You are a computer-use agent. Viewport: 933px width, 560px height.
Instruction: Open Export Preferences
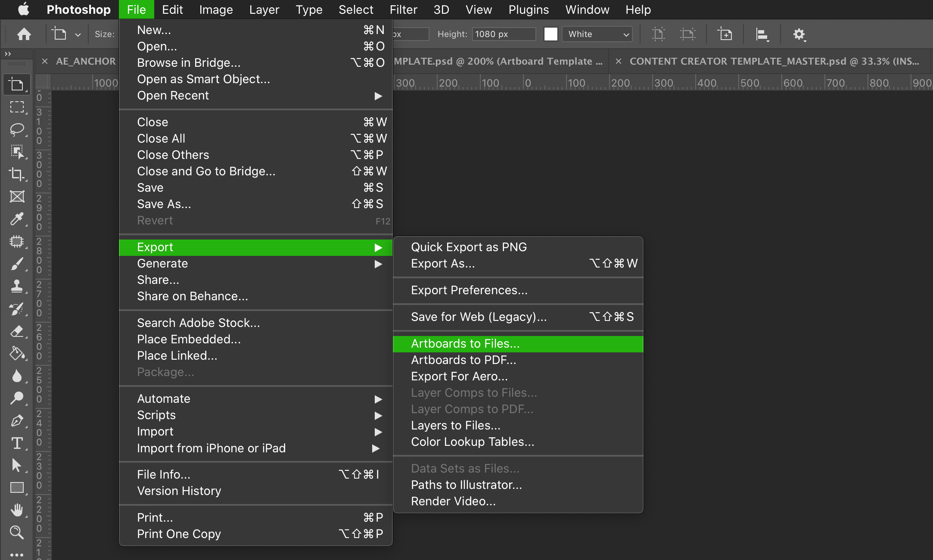click(518, 290)
